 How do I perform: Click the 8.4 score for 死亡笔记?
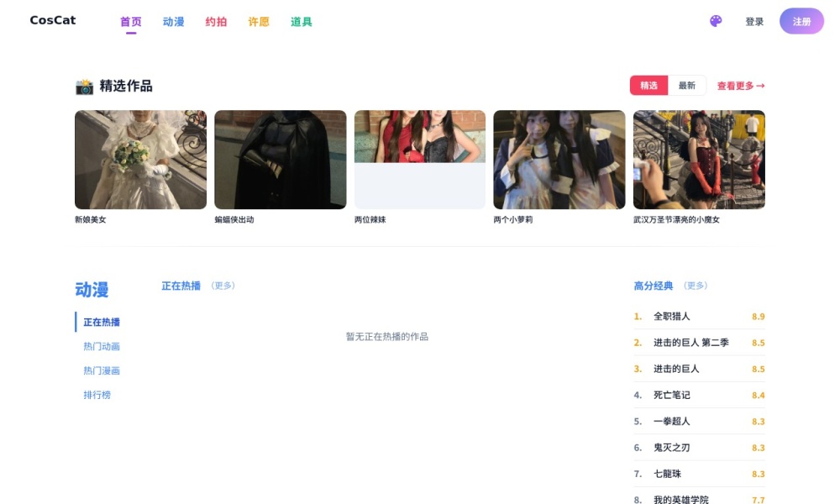(758, 396)
